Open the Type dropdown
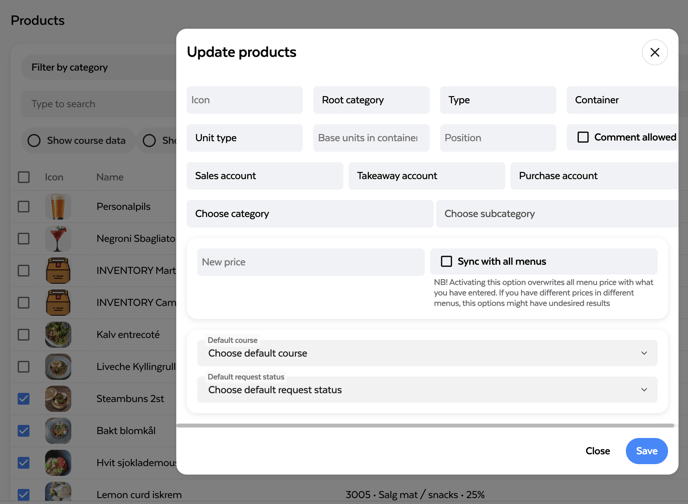The image size is (688, 504). pyautogui.click(x=498, y=100)
